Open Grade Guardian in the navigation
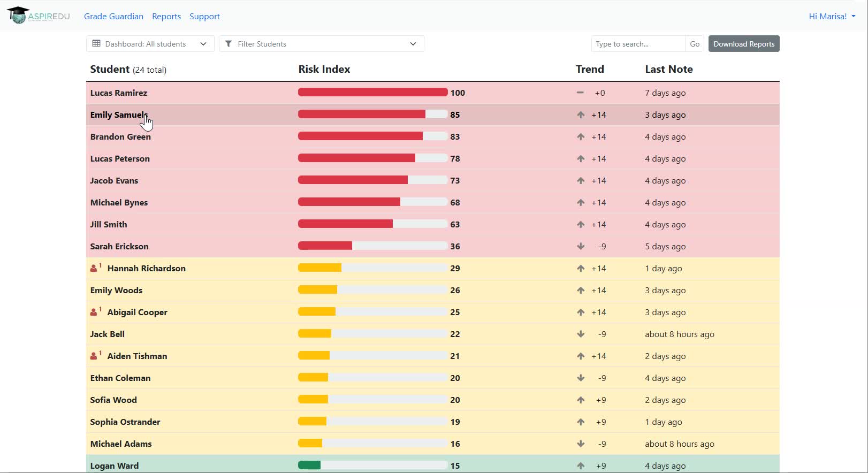 [x=113, y=16]
